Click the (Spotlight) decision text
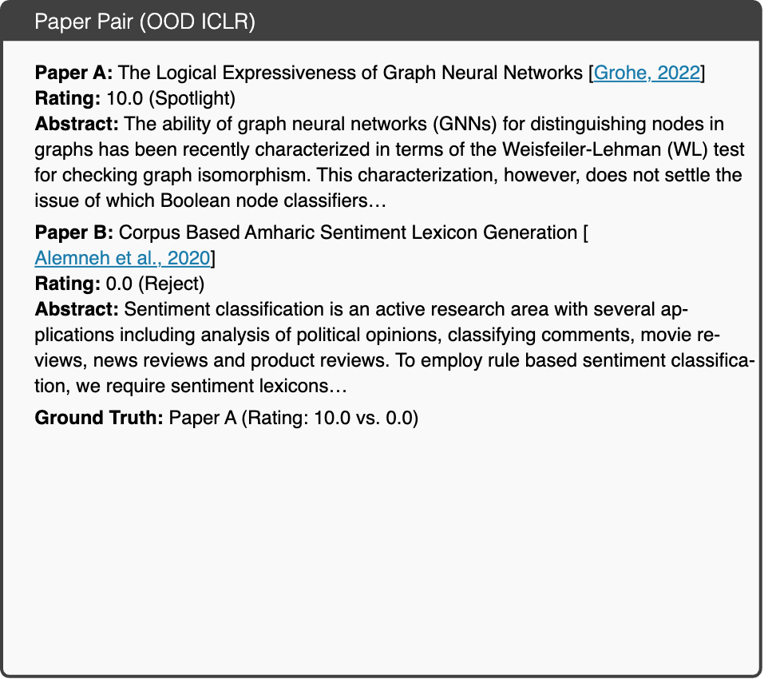 [192, 98]
